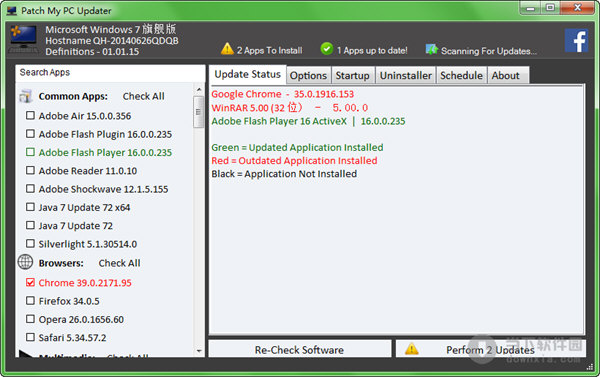This screenshot has width=600, height=377.
Task: Click the Perform 2 Updates button
Action: [491, 349]
